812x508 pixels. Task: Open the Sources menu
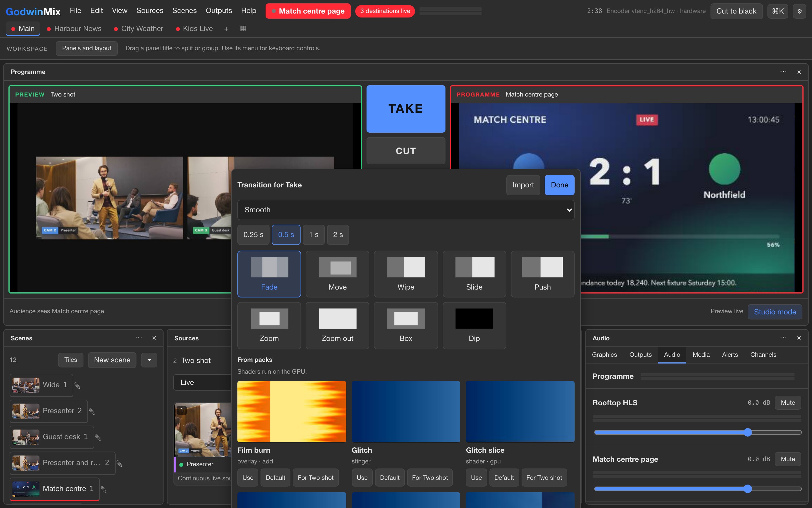[x=150, y=11]
